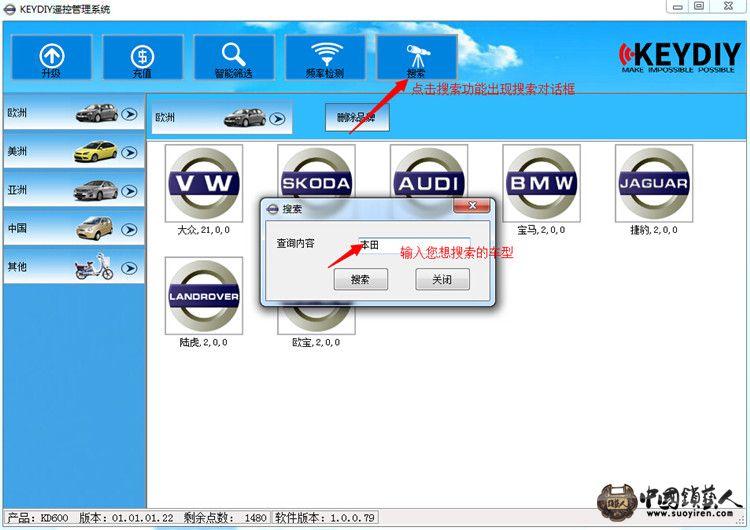750x530 pixels.
Task: Start 频率检测 frequency detection
Action: coord(325,57)
